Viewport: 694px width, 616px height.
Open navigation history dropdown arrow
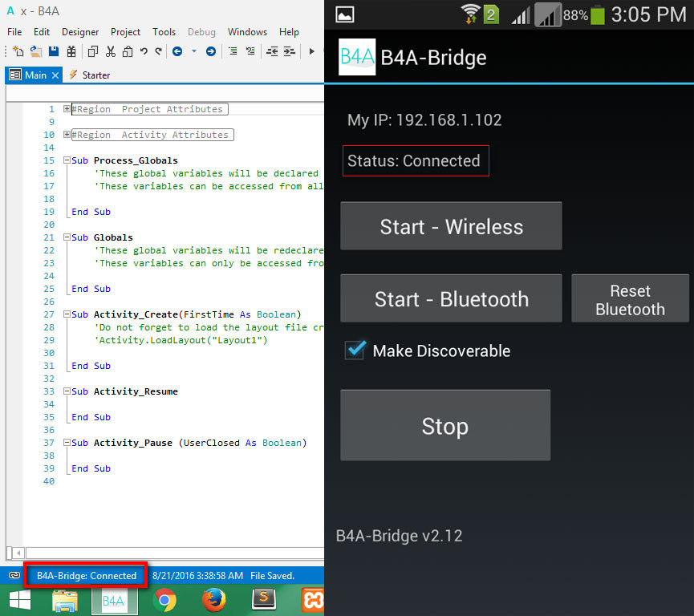(194, 51)
